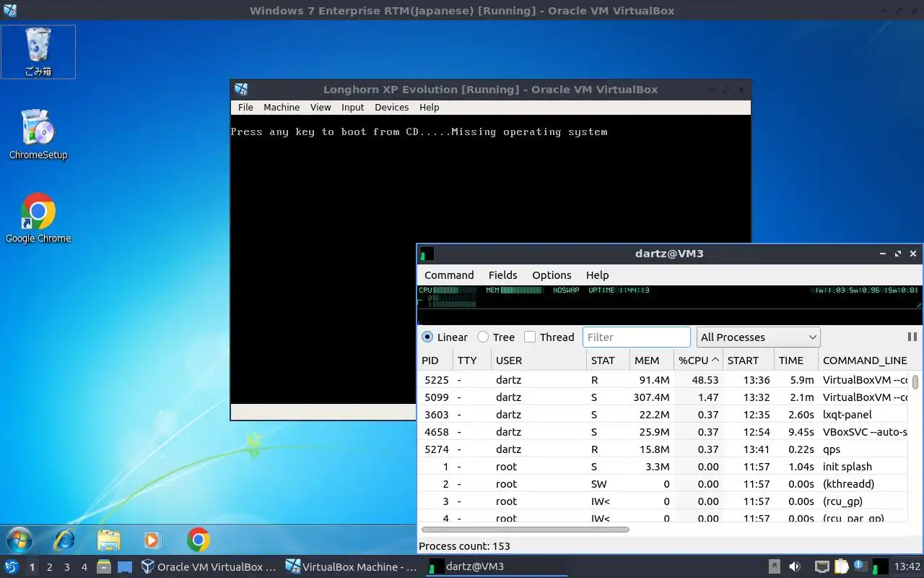Select the VBoxSVC --auto-s process row
Image resolution: width=924 pixels, height=578 pixels.
663,432
